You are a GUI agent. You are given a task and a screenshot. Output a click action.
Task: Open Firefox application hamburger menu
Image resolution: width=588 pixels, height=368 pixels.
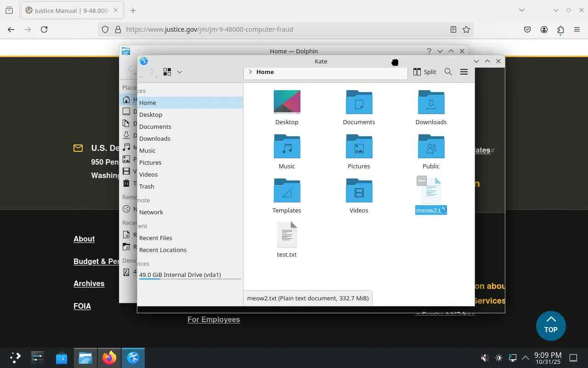click(x=577, y=29)
